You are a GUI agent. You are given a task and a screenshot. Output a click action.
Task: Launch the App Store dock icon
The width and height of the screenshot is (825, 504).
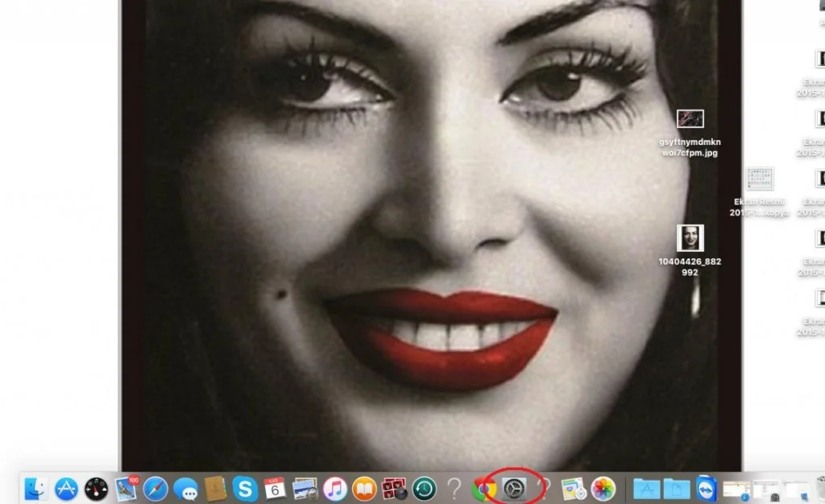(x=66, y=489)
